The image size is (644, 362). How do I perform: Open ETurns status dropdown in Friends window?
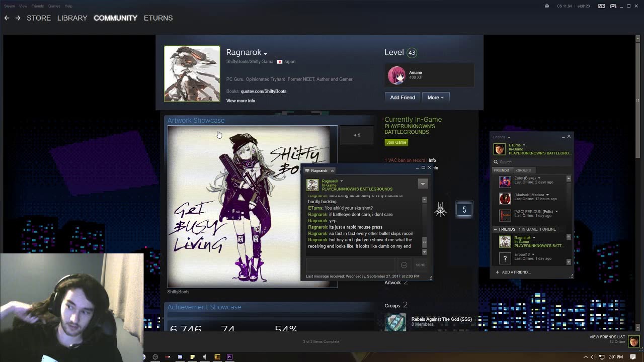click(524, 145)
